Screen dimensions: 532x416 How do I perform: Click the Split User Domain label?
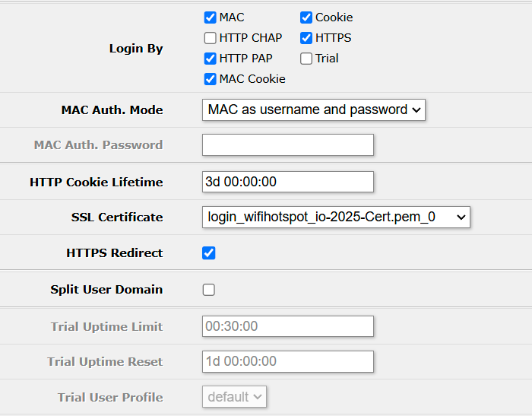[106, 290]
